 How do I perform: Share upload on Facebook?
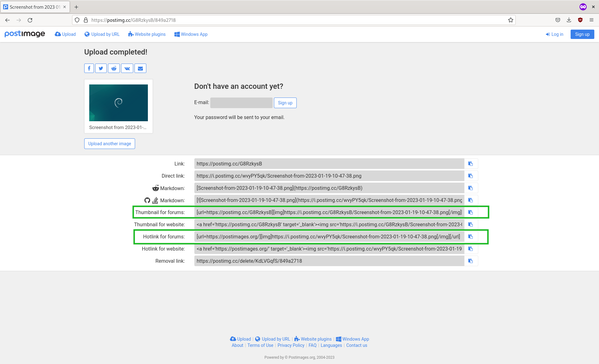89,68
